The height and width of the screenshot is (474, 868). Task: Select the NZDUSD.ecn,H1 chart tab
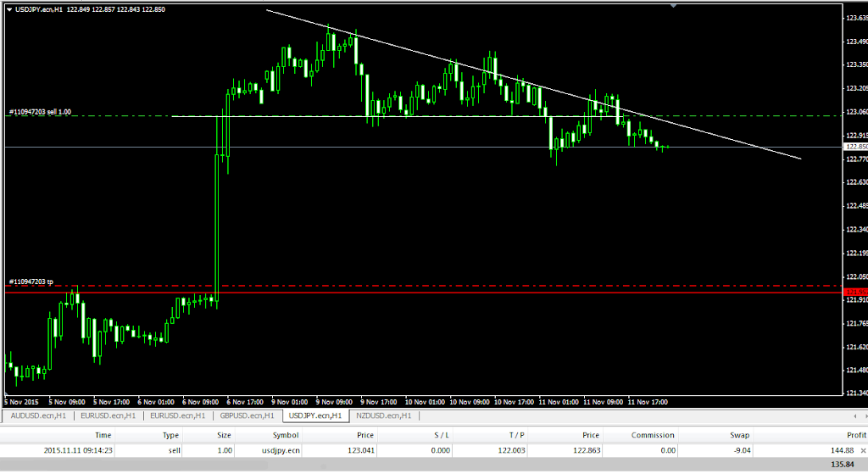[383, 415]
